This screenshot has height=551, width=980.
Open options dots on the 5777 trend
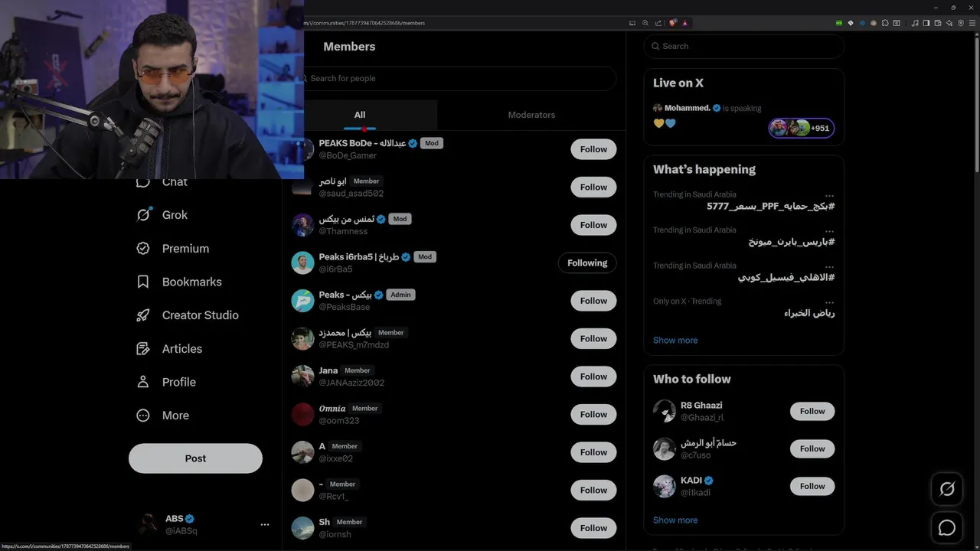(x=829, y=196)
